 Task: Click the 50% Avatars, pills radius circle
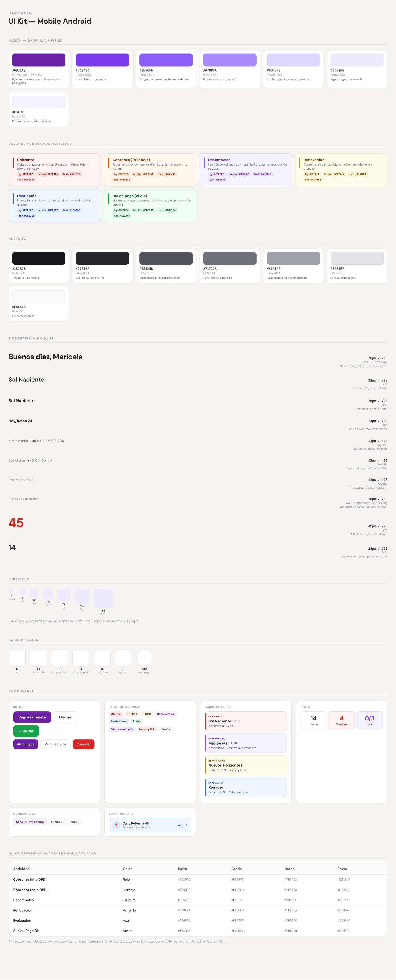(145, 658)
